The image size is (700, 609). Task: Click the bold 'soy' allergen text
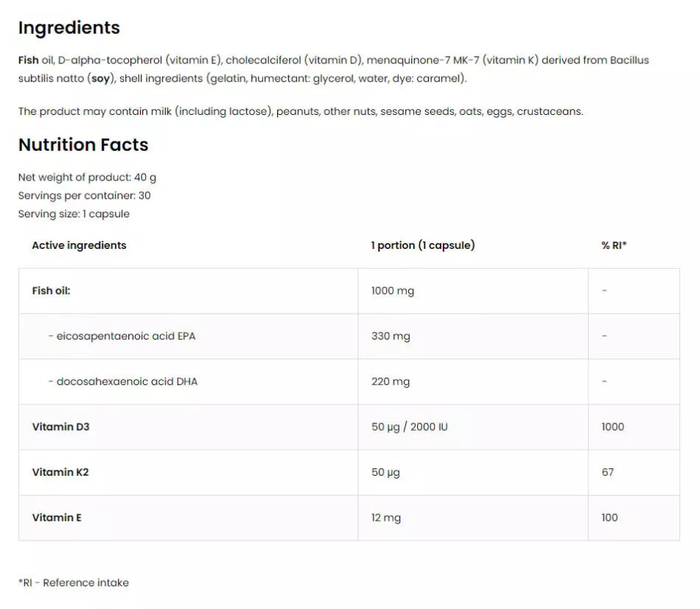(x=101, y=79)
